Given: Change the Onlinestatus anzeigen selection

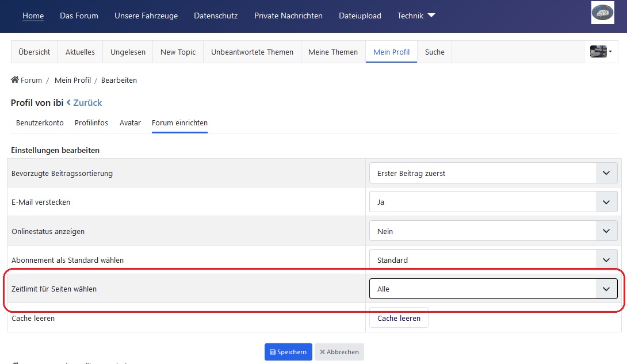Looking at the screenshot, I should [x=493, y=231].
